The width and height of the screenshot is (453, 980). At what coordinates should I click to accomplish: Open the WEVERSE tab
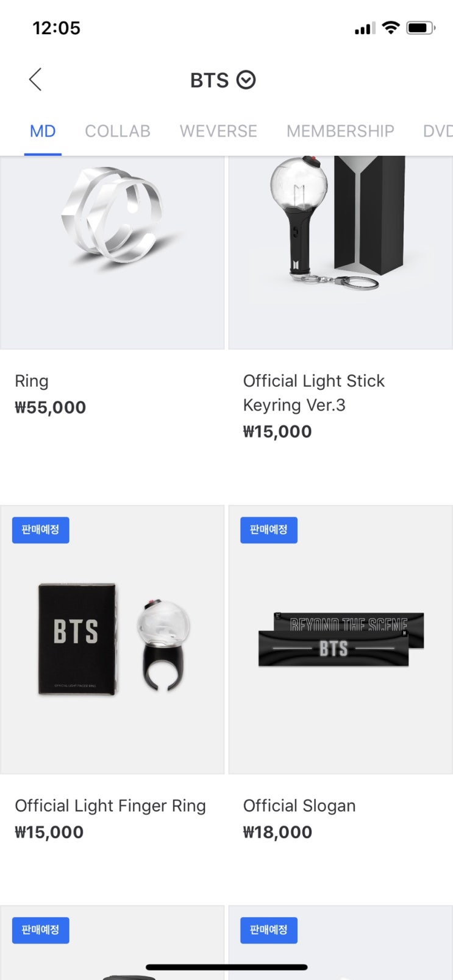click(x=218, y=131)
